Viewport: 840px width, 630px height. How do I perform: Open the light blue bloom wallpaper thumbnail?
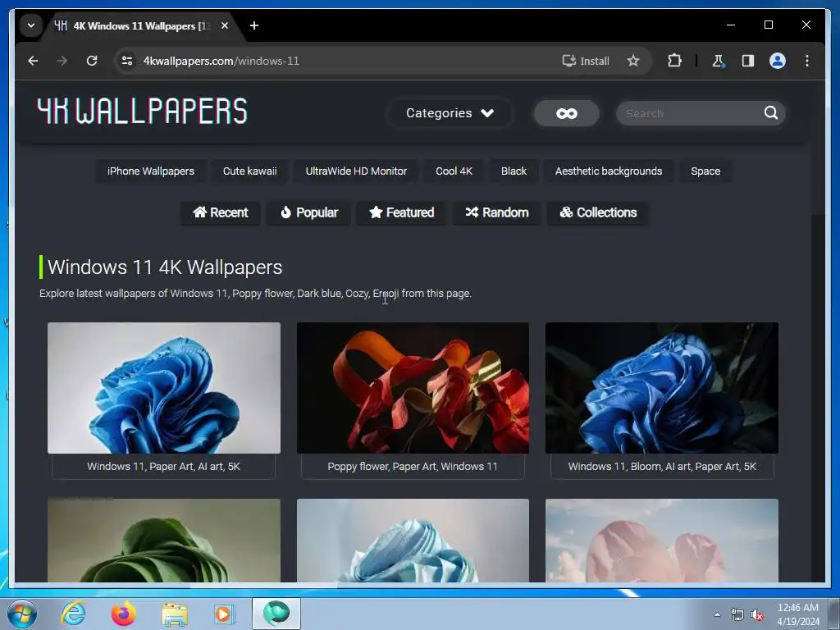click(x=413, y=540)
